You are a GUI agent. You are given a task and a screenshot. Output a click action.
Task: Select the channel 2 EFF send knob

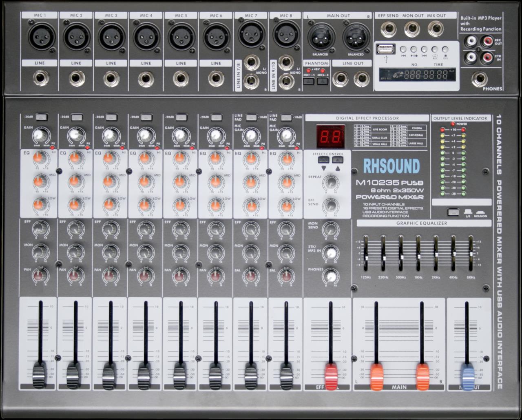(x=75, y=229)
